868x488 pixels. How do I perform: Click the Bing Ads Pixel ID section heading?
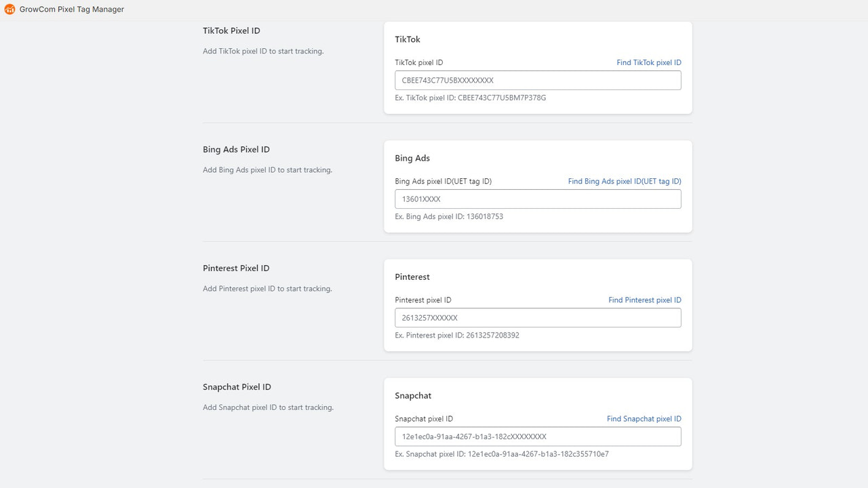pyautogui.click(x=236, y=150)
